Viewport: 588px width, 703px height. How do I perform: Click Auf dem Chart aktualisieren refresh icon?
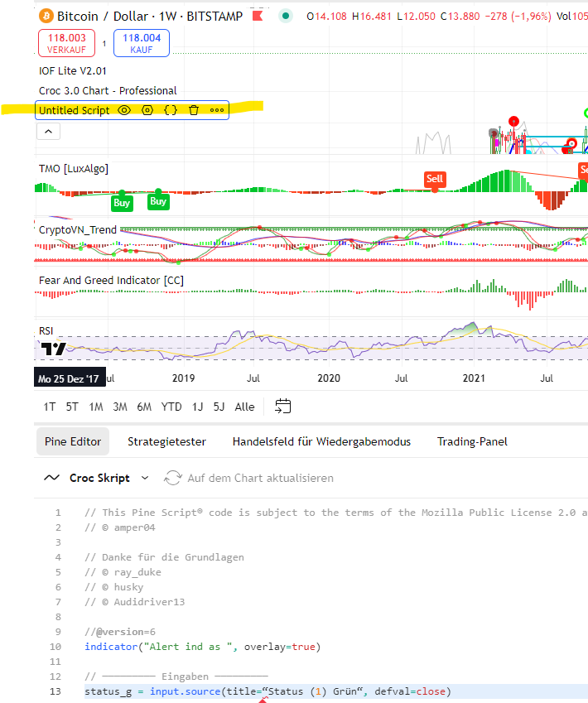(173, 478)
